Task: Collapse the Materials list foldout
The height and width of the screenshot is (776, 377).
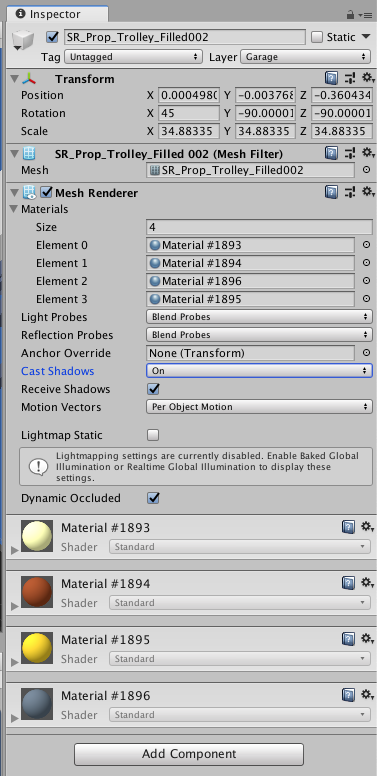Action: click(x=14, y=209)
